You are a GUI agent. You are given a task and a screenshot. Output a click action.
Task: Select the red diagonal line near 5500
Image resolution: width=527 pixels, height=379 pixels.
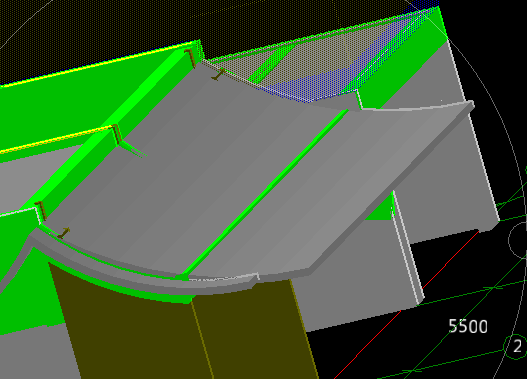[407, 304]
